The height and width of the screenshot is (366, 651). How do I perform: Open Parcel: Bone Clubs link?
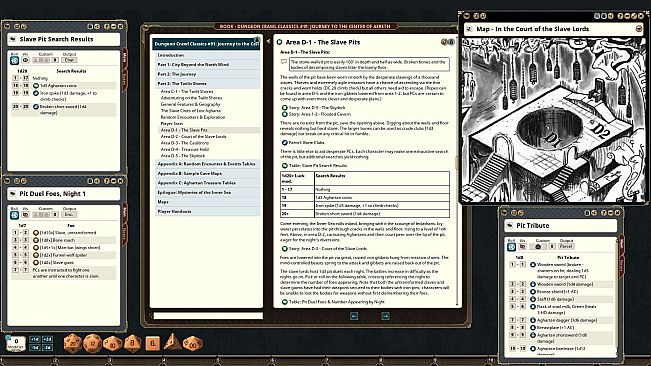pyautogui.click(x=285, y=143)
